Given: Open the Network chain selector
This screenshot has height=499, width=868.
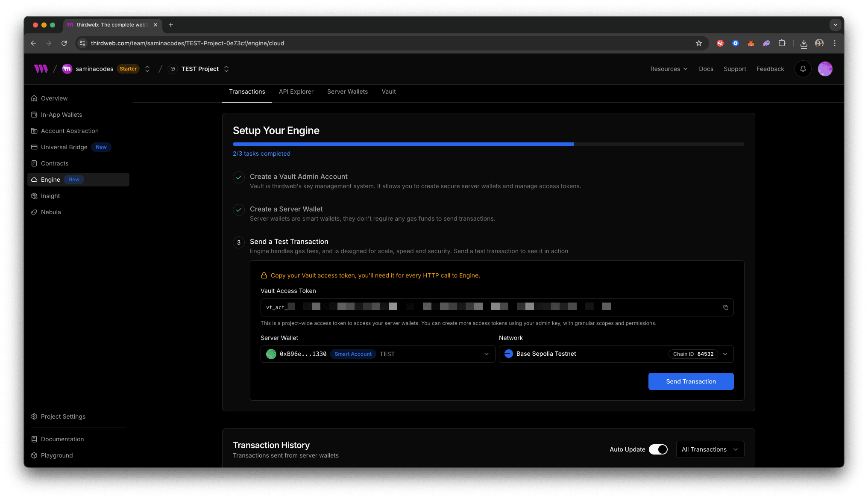Looking at the screenshot, I should point(616,354).
